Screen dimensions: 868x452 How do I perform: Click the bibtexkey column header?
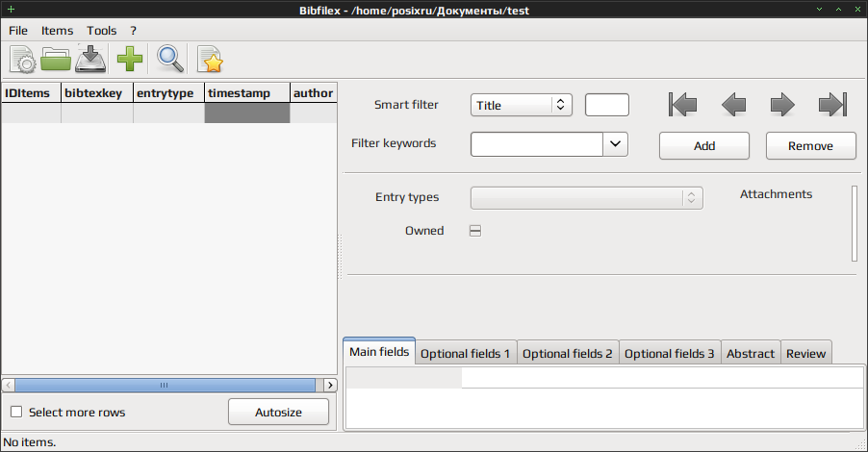[x=97, y=93]
